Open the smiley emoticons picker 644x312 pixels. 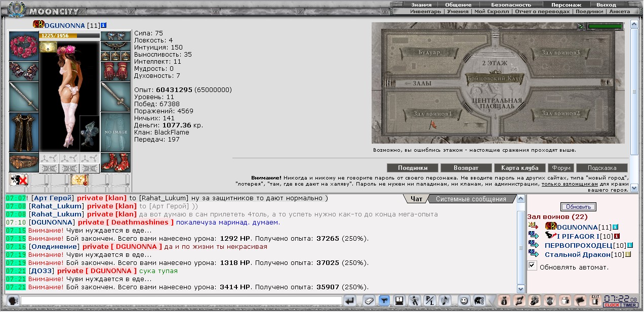[x=464, y=301]
